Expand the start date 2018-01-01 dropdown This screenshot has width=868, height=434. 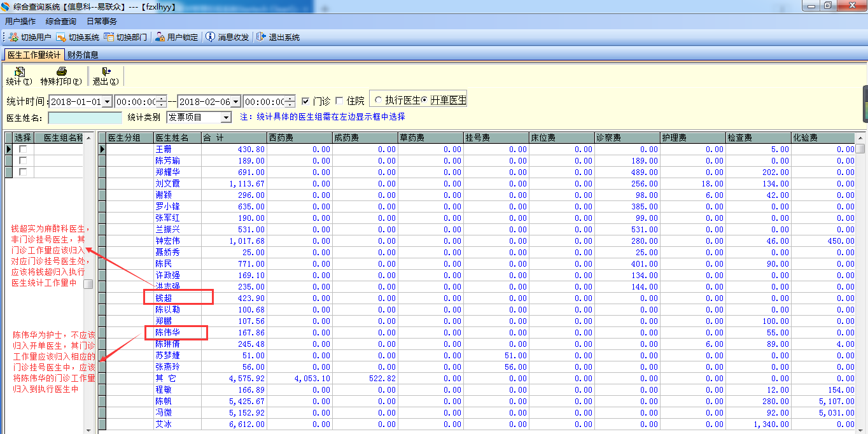click(x=106, y=102)
